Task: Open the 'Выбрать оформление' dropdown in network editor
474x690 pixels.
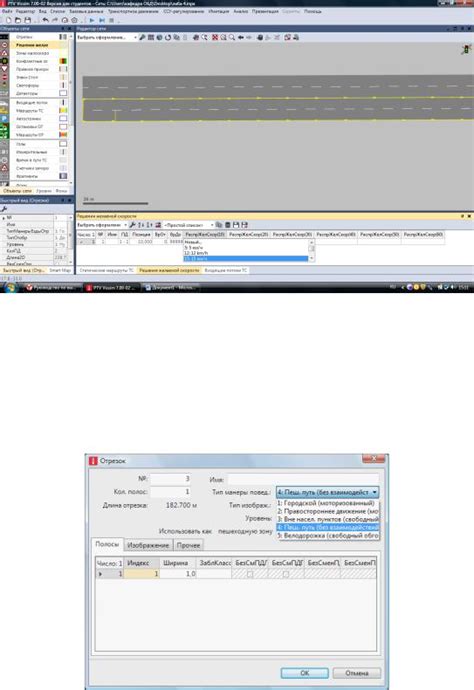Action: click(107, 38)
